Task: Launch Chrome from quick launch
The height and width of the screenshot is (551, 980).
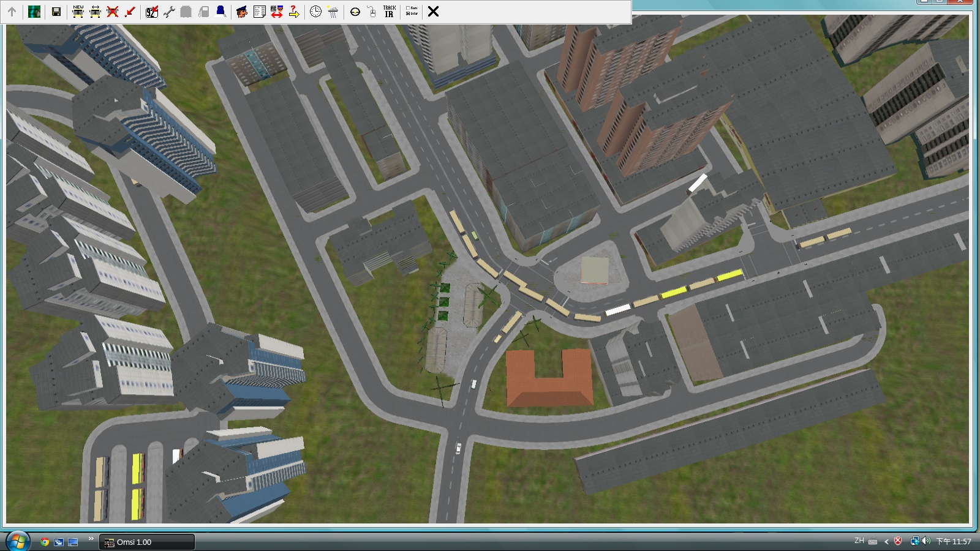Action: [x=45, y=542]
